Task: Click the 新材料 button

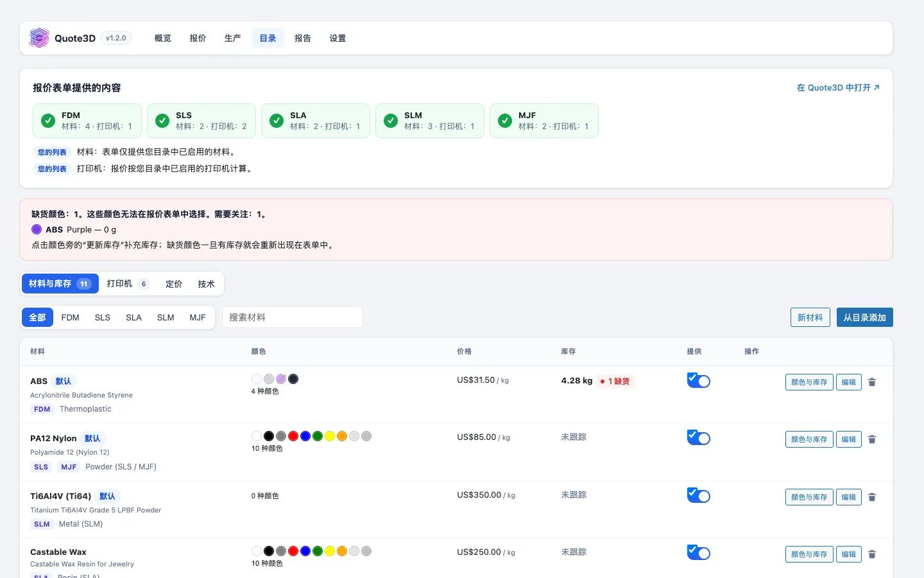Action: pos(810,317)
